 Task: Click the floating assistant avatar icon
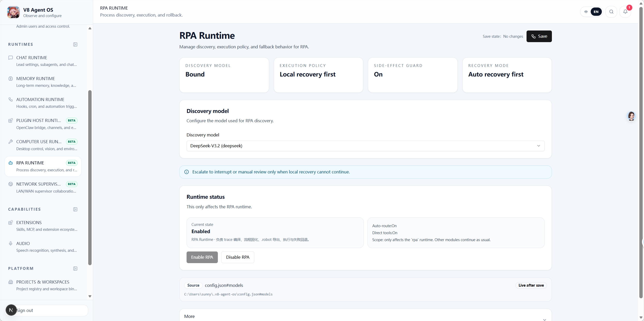631,116
